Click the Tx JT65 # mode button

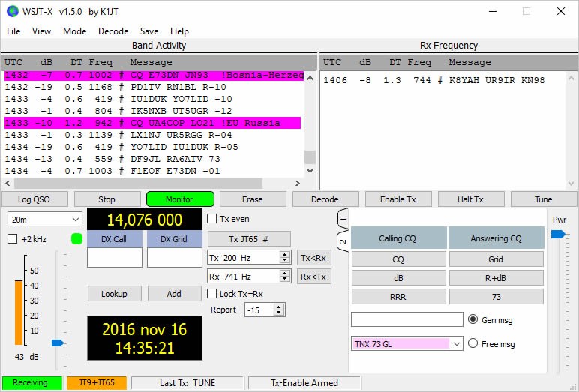249,239
